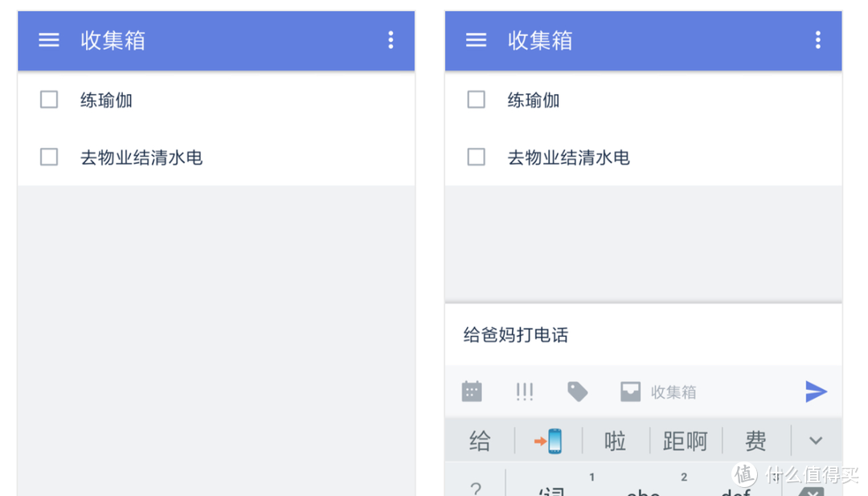Image resolution: width=868 pixels, height=496 pixels.
Task: Select 收集箱 list label in input bar
Action: (674, 392)
